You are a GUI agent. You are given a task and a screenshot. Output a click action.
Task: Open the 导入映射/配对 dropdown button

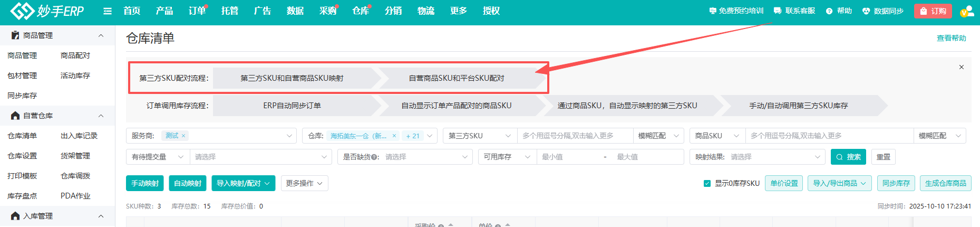[x=243, y=183]
